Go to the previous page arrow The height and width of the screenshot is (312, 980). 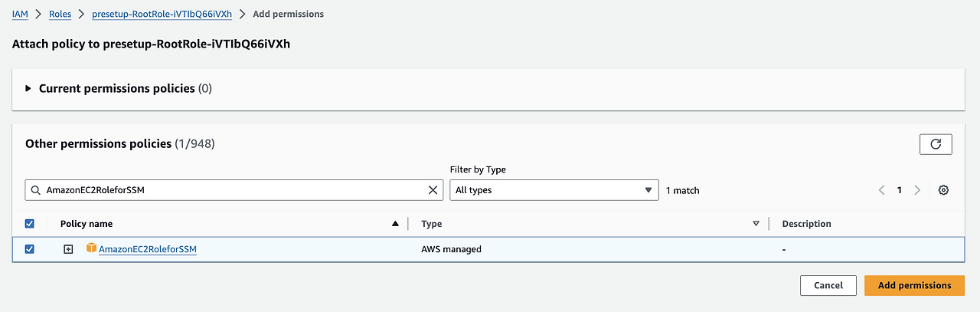(x=881, y=190)
